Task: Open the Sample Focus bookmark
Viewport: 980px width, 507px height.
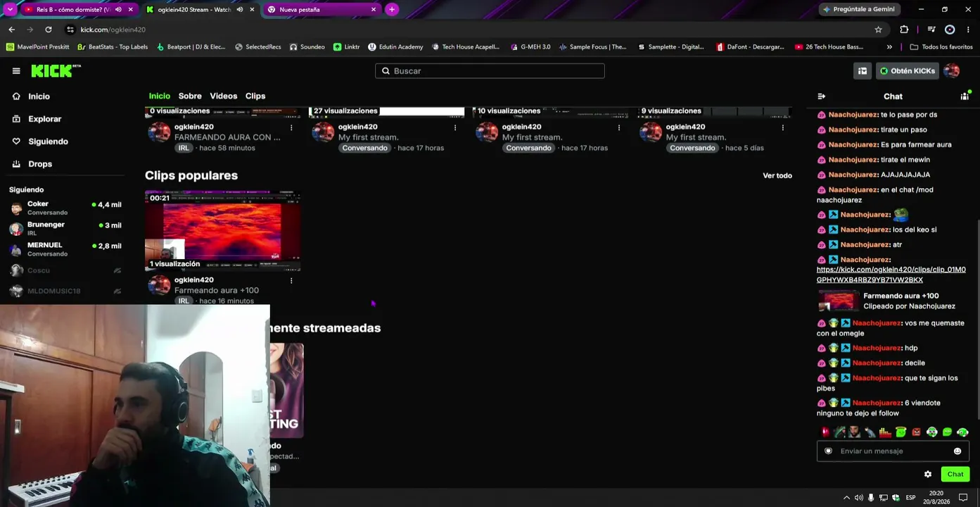Action: point(593,47)
